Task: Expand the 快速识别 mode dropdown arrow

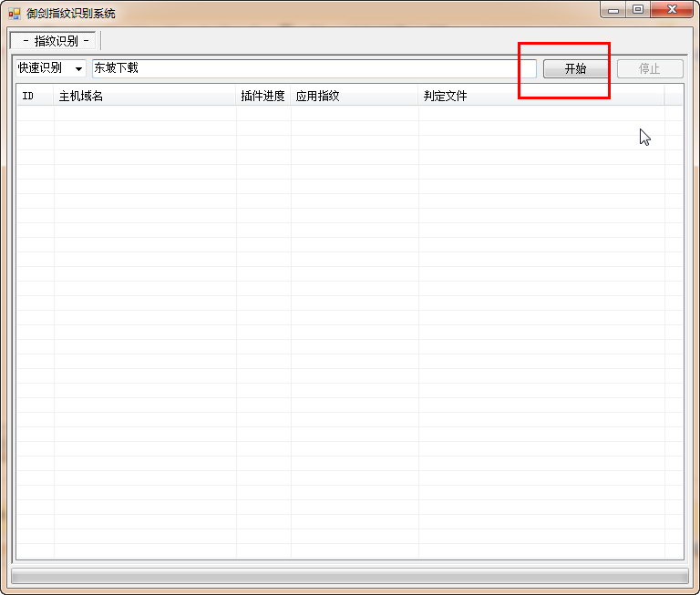Action: tap(78, 69)
